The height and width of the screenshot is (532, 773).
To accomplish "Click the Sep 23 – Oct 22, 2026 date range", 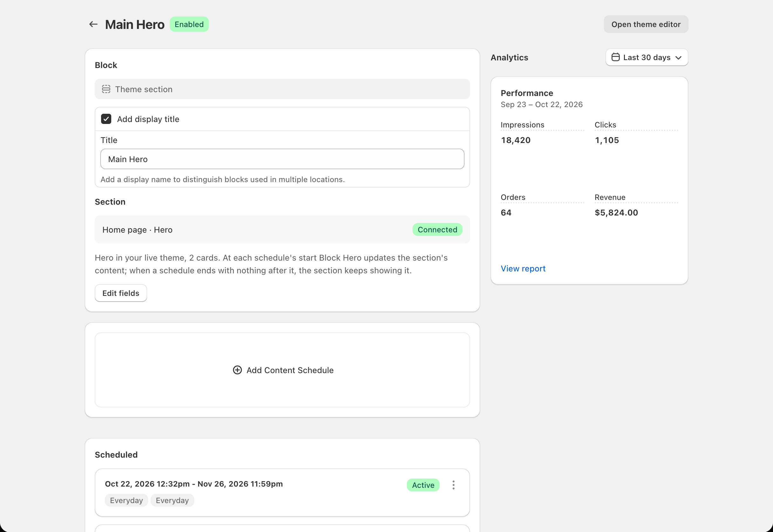I will 542,105.
